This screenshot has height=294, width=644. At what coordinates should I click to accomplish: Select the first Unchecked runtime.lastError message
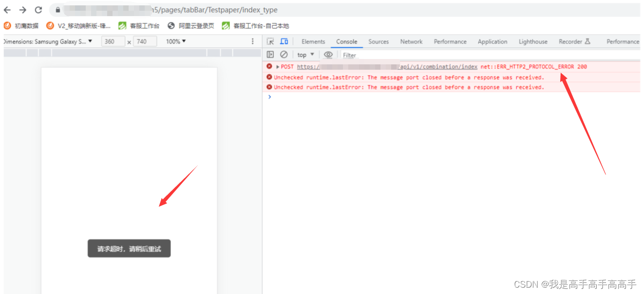(409, 77)
